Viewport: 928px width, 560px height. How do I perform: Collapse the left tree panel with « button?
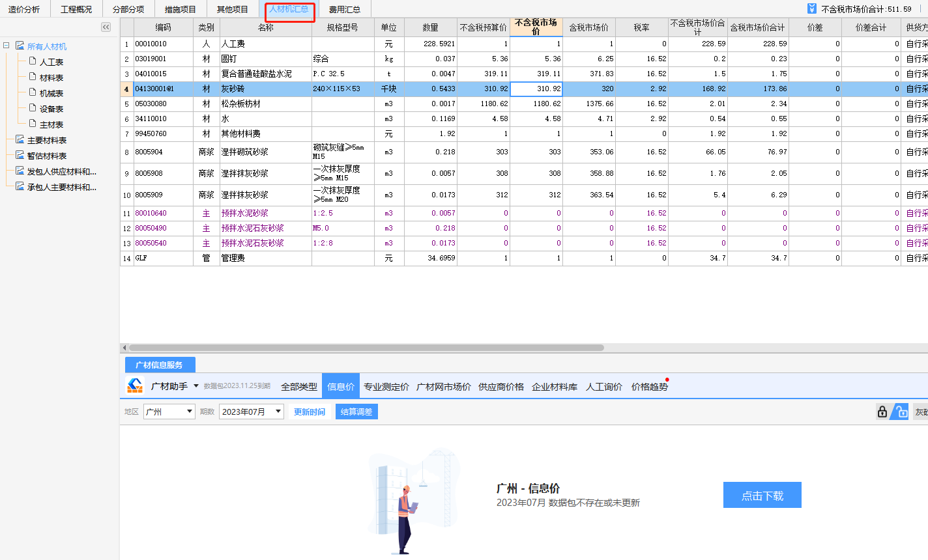pyautogui.click(x=106, y=27)
